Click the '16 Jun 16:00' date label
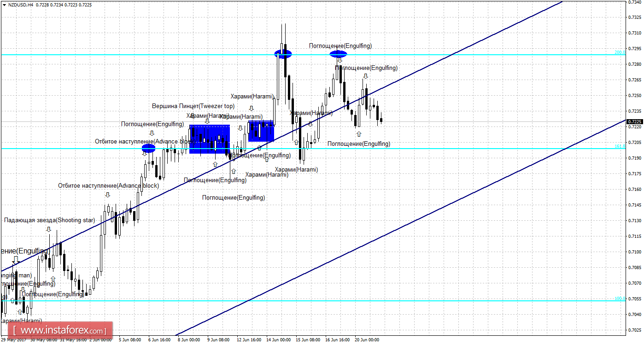The image size is (644, 345). [x=337, y=340]
